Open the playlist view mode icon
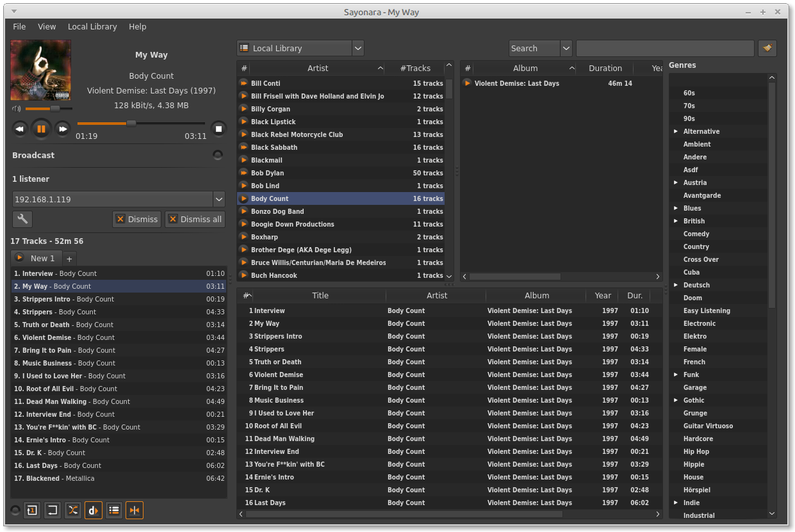 [113, 510]
